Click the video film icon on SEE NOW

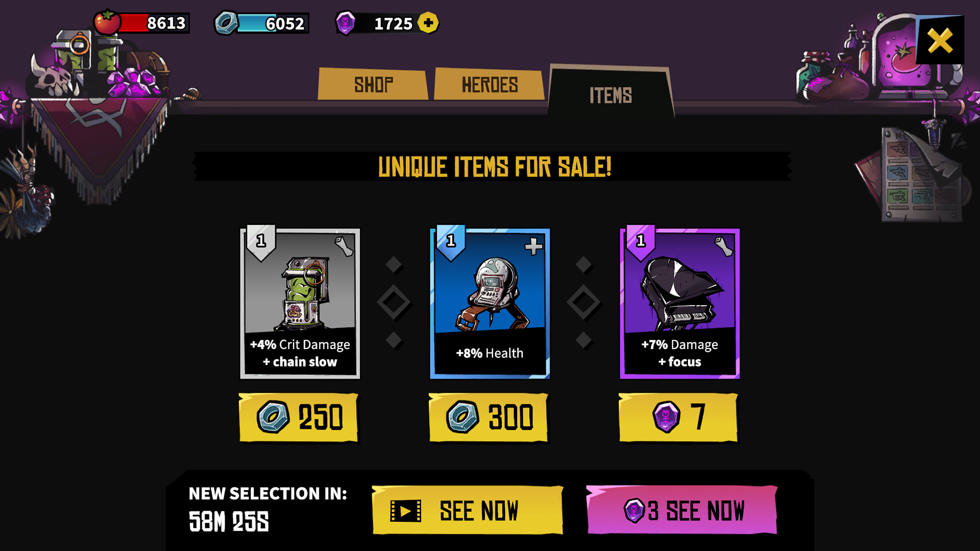click(406, 511)
